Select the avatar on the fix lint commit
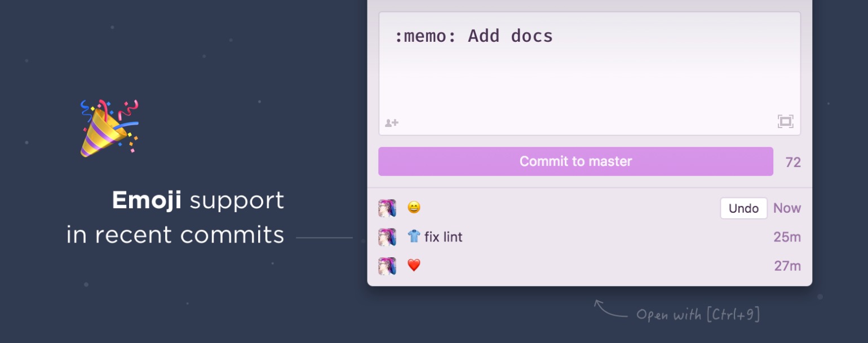The height and width of the screenshot is (343, 868). (387, 237)
